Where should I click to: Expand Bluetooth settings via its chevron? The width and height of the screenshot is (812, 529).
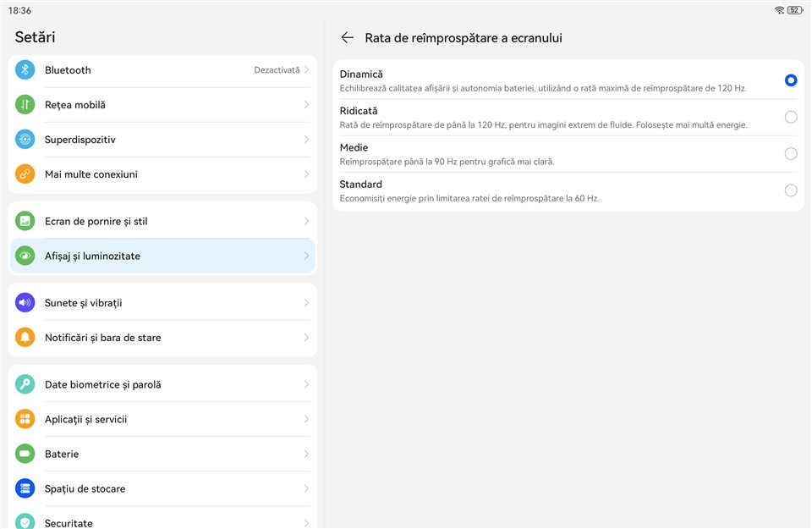click(x=306, y=70)
